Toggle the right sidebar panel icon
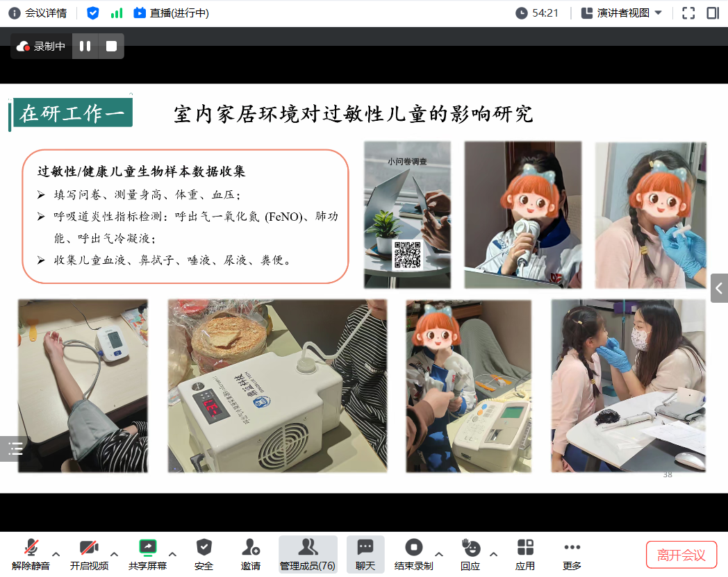 [x=713, y=13]
